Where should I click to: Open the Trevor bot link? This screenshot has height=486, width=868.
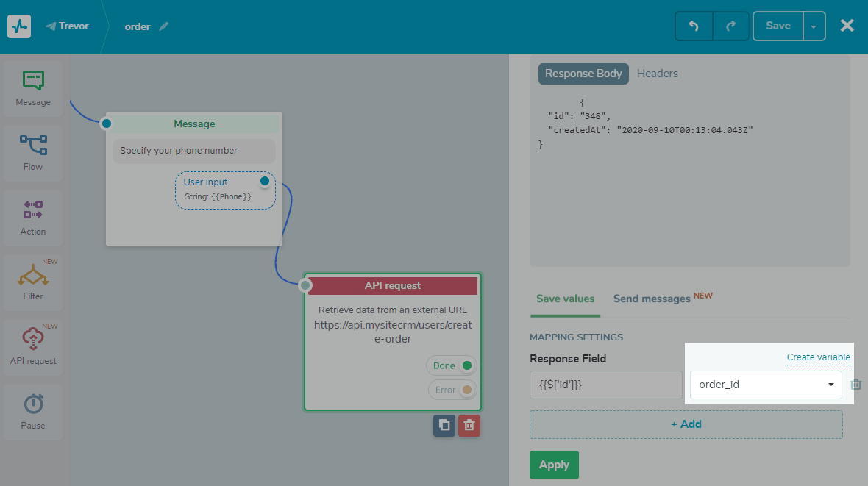(x=68, y=26)
